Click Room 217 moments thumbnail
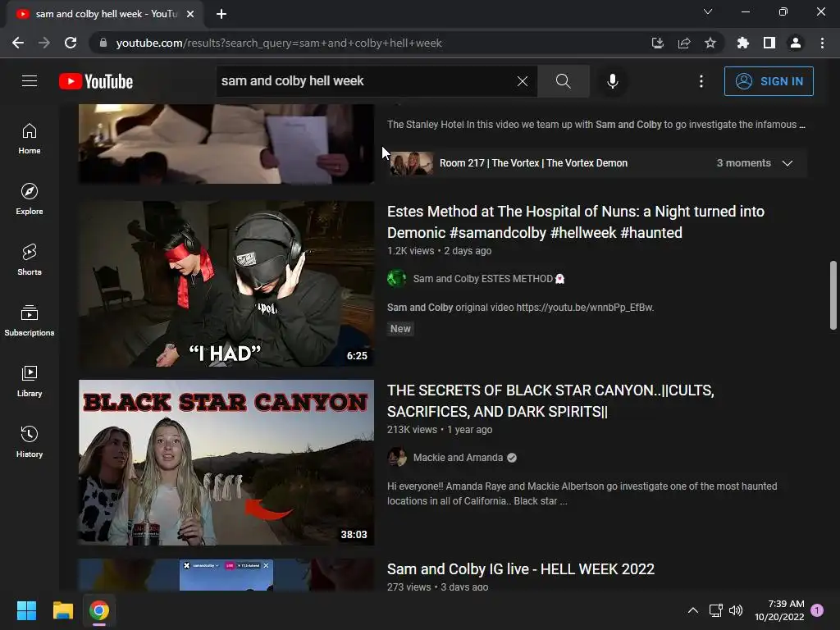The width and height of the screenshot is (840, 630). pos(412,163)
